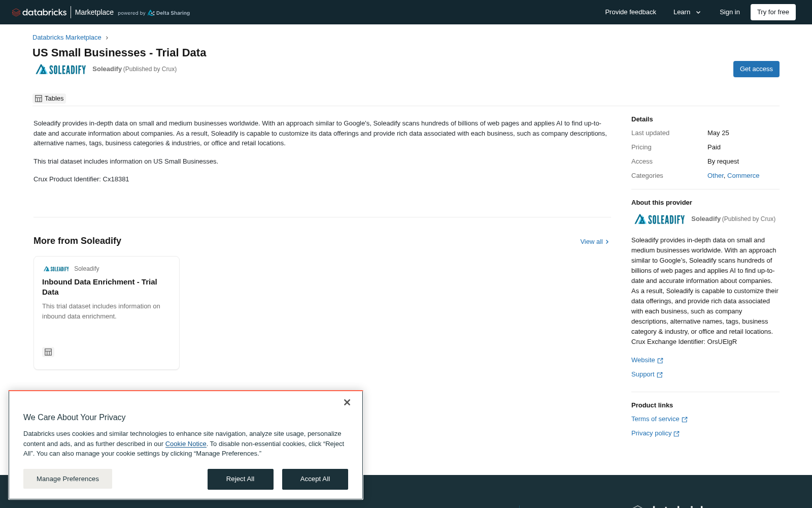Click the table icon beside Tables label
812x508 pixels.
39,99
